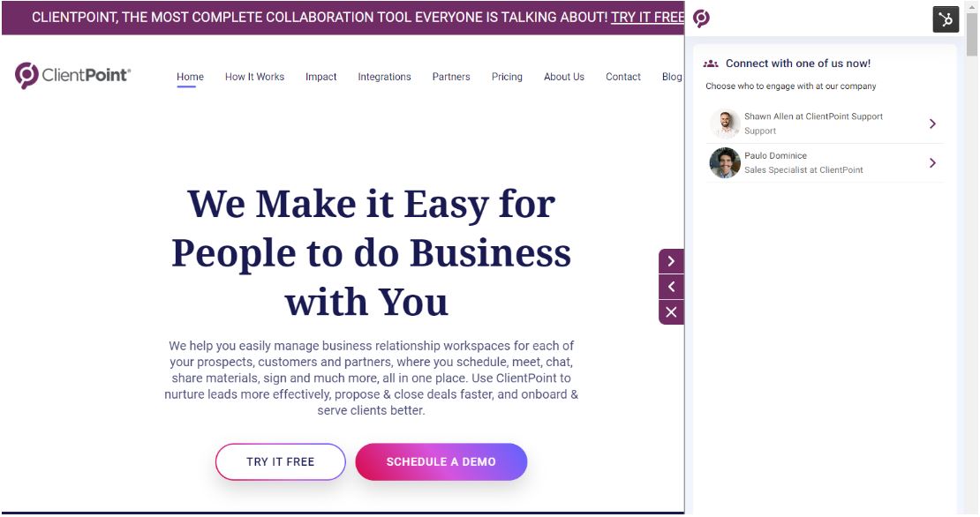Click the ClientPoint logo in the side panel header
Image resolution: width=980 pixels, height=517 pixels.
[701, 19]
